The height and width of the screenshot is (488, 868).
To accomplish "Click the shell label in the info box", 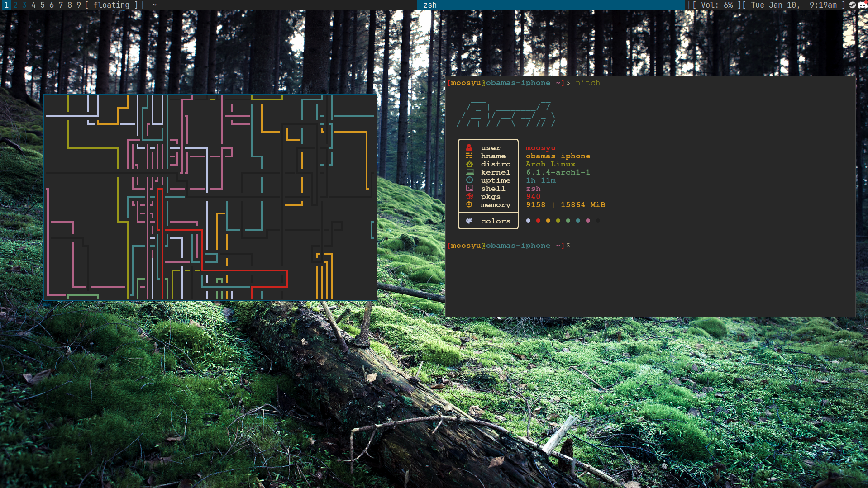I will pyautogui.click(x=493, y=189).
